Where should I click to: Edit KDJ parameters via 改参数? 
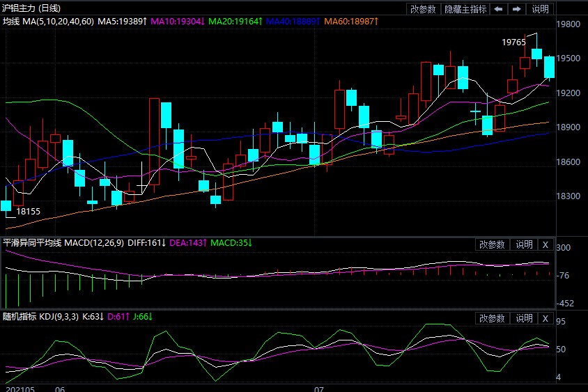tap(492, 318)
